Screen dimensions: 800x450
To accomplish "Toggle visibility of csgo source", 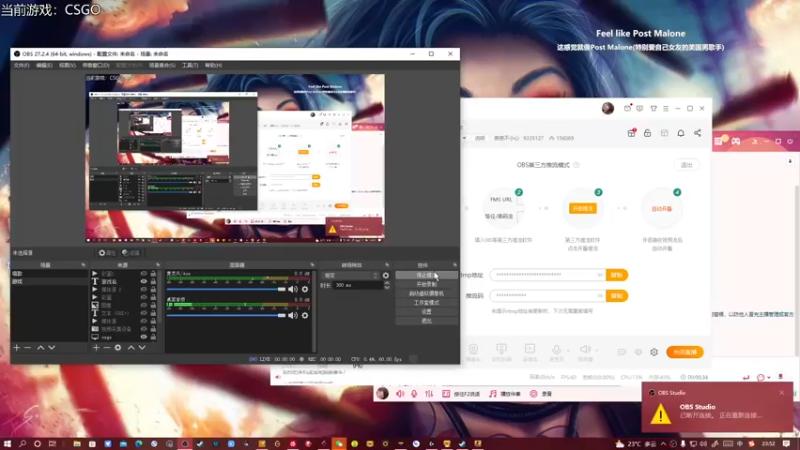I will [x=144, y=337].
